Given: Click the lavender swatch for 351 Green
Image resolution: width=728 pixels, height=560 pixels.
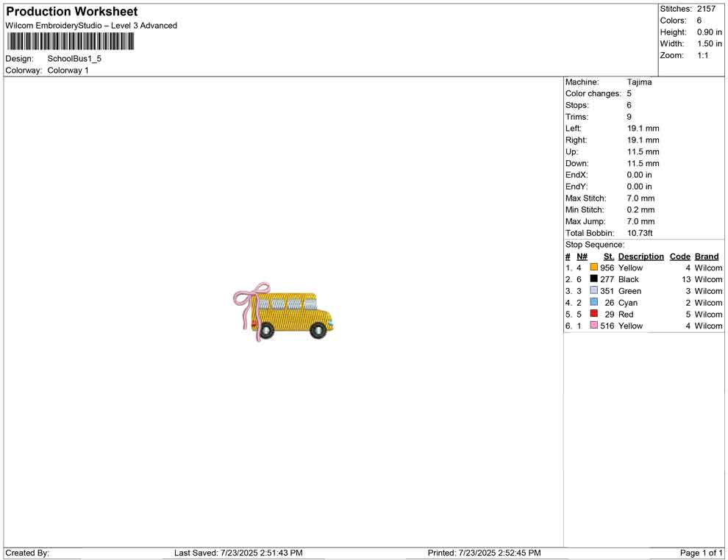Looking at the screenshot, I should coord(594,290).
